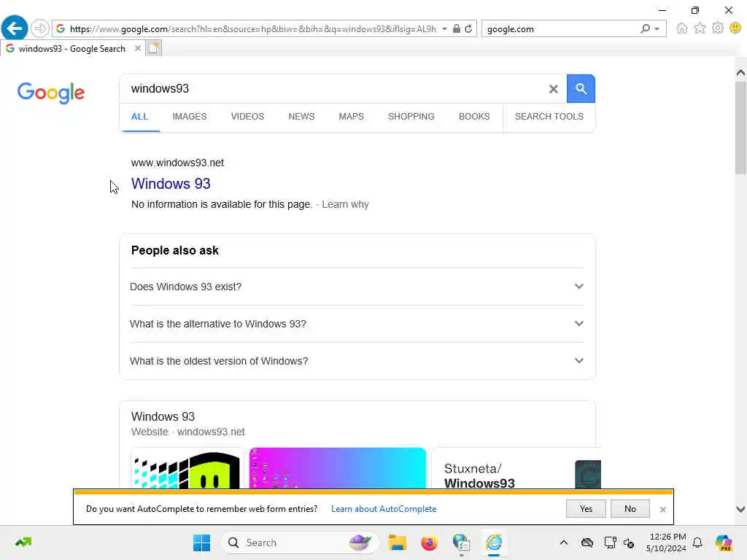Open Favorites star icon
The width and height of the screenshot is (747, 560).
tap(700, 28)
